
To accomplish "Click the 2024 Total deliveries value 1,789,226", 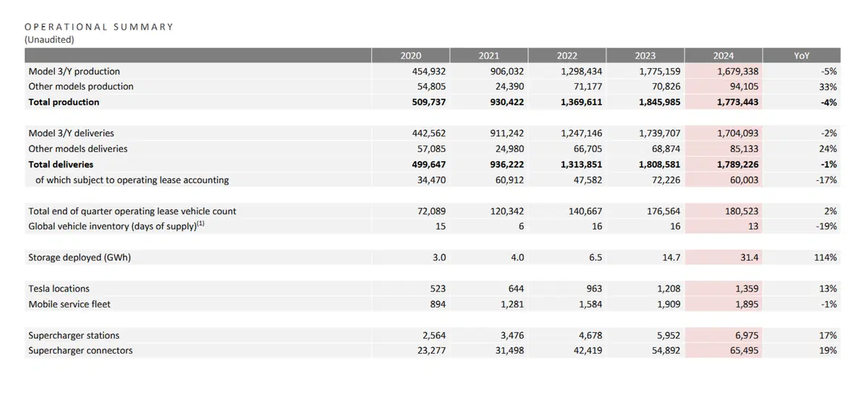I will coord(738,164).
